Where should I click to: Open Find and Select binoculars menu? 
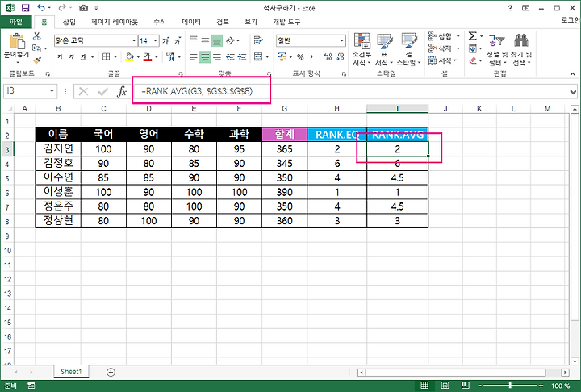click(x=521, y=49)
